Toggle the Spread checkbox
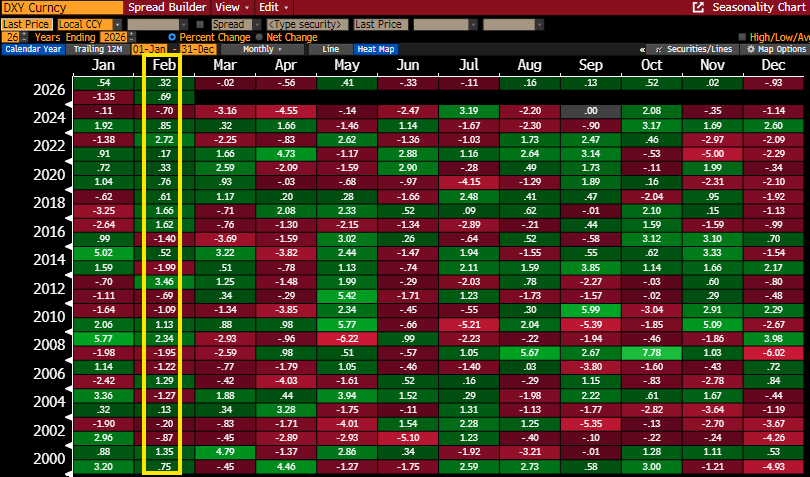Viewport: 810px width, 477px height. click(x=201, y=23)
